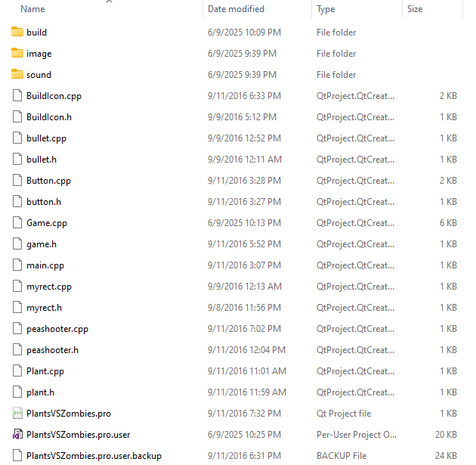Image resolution: width=476 pixels, height=465 pixels.
Task: Sort files by Name column header
Action: [32, 9]
